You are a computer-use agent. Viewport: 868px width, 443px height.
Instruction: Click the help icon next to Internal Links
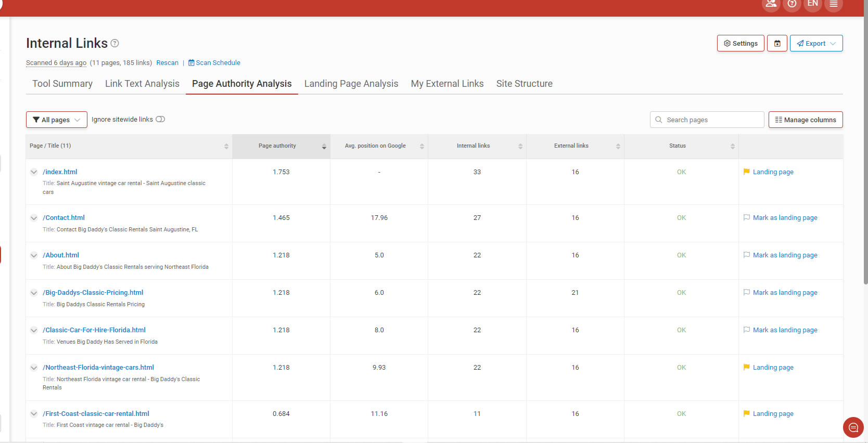click(x=115, y=43)
